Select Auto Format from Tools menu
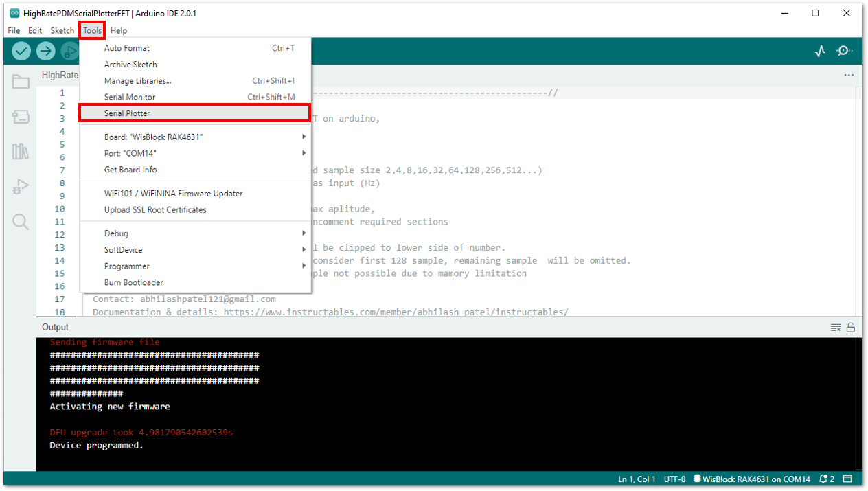Screen dimensions: 868x491 pyautogui.click(x=196, y=48)
